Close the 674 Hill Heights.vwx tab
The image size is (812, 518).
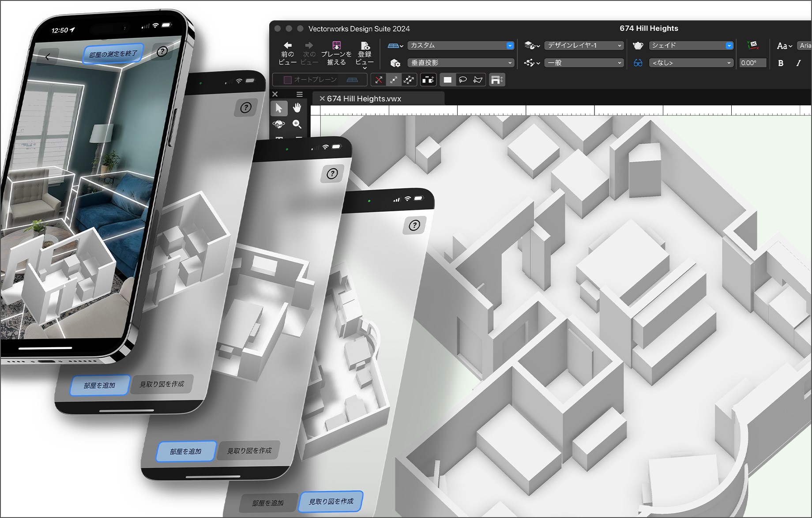pos(322,98)
